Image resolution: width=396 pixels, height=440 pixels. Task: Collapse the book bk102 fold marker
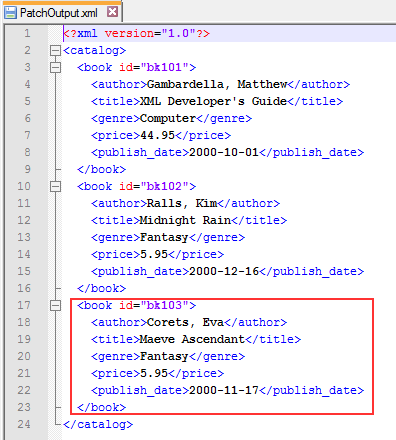click(55, 187)
